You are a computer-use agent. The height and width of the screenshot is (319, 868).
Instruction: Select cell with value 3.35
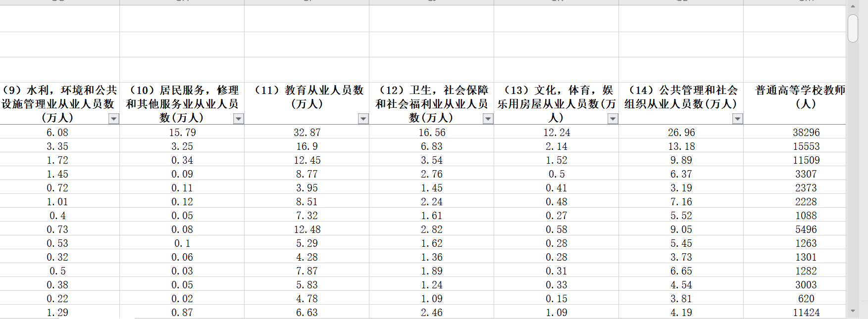point(59,146)
